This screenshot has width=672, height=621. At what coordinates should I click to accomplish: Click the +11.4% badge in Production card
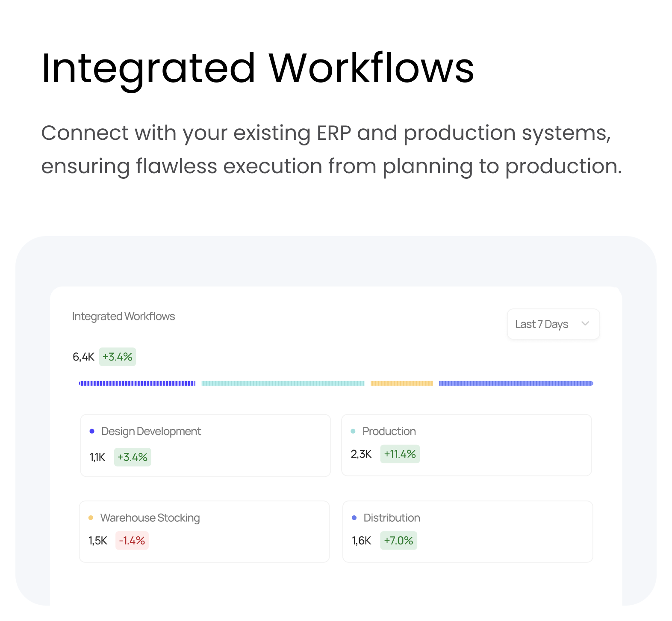(x=400, y=454)
